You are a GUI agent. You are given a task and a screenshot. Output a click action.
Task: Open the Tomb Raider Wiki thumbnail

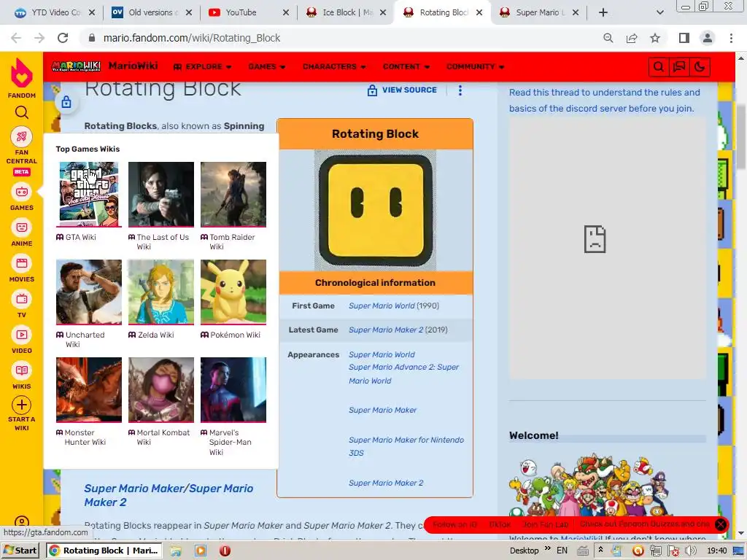(233, 194)
